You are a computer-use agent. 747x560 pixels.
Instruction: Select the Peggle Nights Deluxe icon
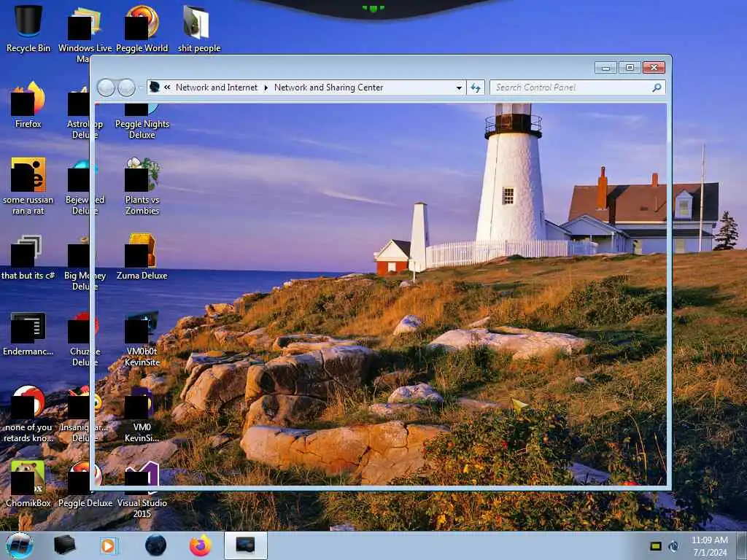coord(142,122)
